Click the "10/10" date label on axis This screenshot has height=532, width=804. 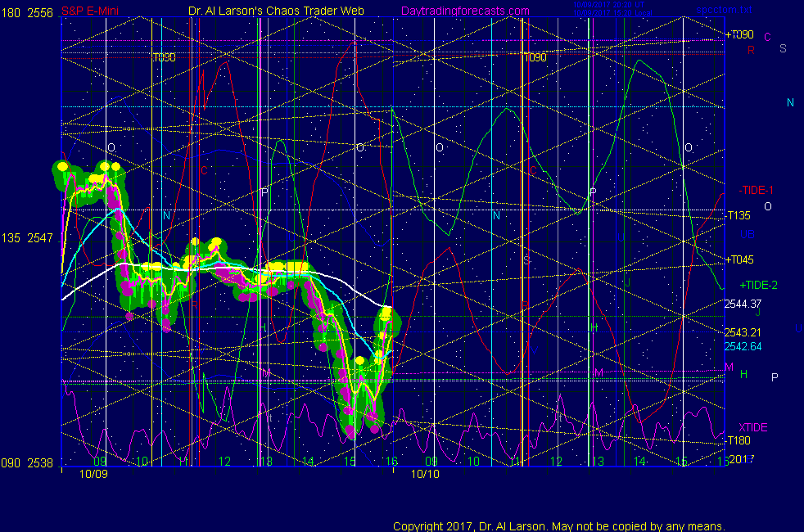tap(425, 474)
